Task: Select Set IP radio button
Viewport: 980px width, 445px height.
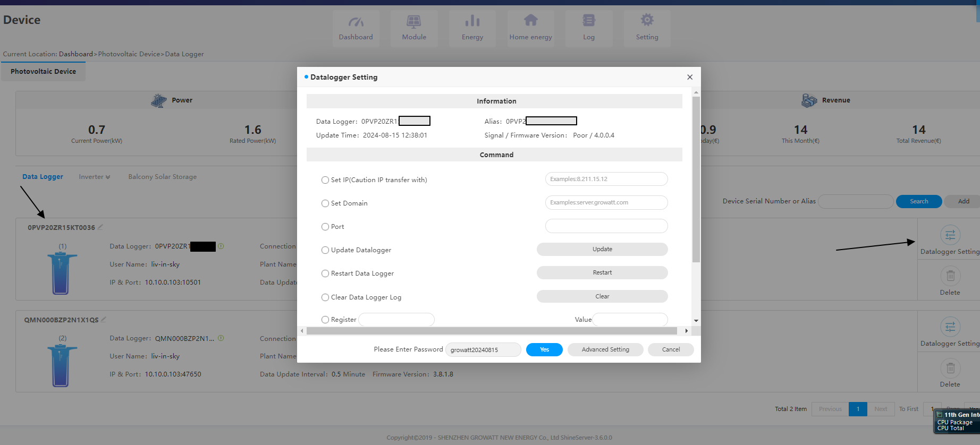Action: pos(325,180)
